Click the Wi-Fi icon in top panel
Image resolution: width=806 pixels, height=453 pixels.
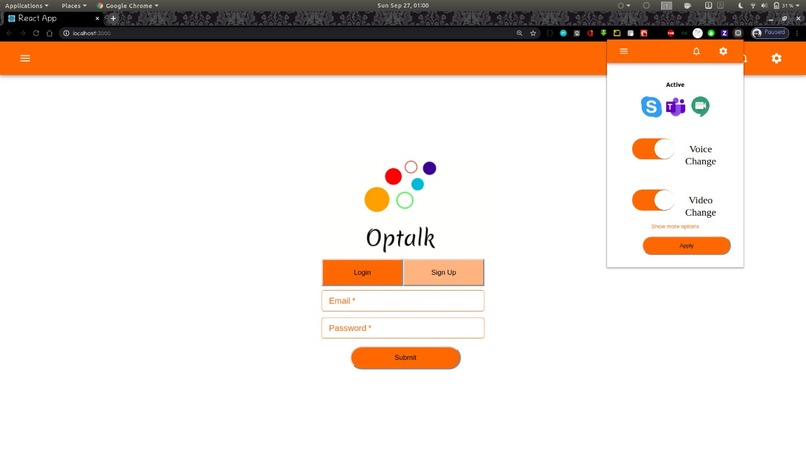(x=753, y=6)
